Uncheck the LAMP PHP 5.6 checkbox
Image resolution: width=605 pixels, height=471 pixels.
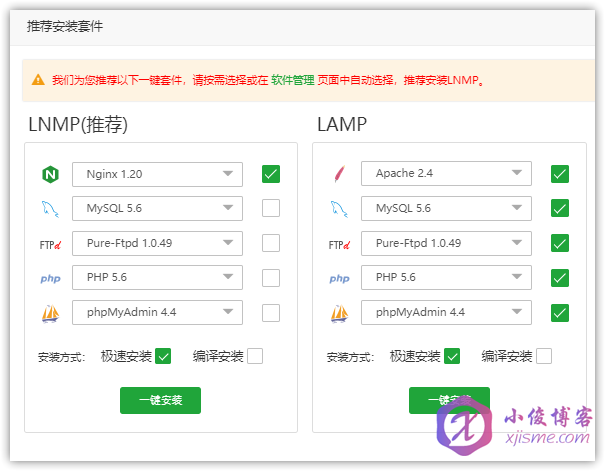(x=560, y=278)
